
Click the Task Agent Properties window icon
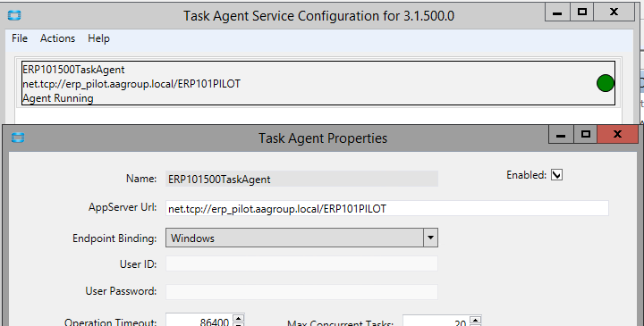18,138
